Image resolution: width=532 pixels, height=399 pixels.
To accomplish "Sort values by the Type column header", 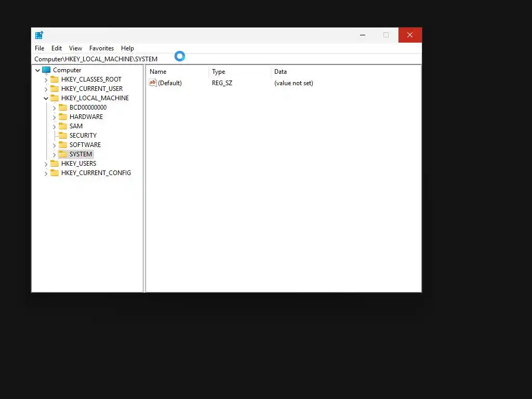I will [x=240, y=72].
